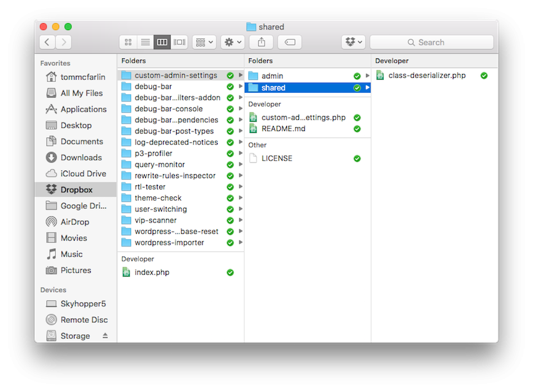Select the custom-admin-settings folder
Screen dimensions: 533x392
pos(181,75)
